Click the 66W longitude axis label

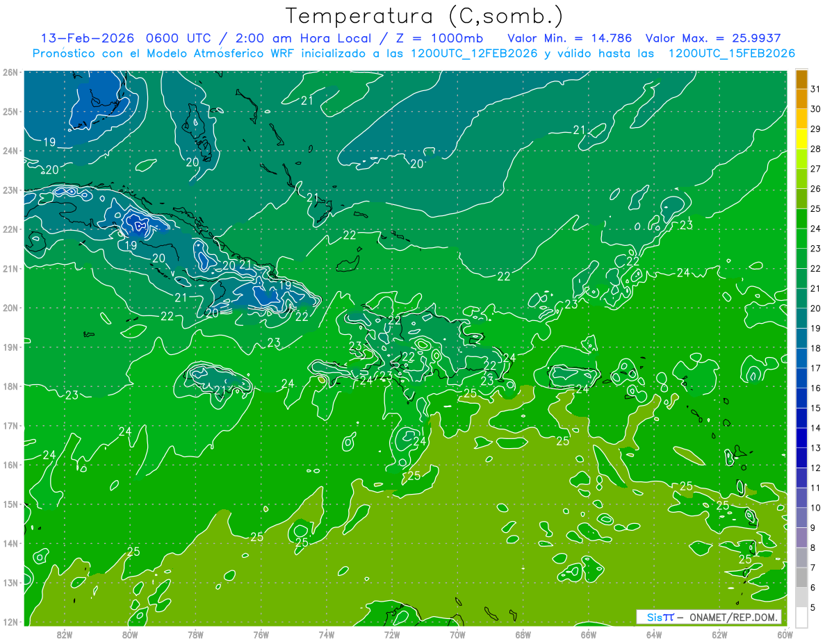(x=588, y=634)
